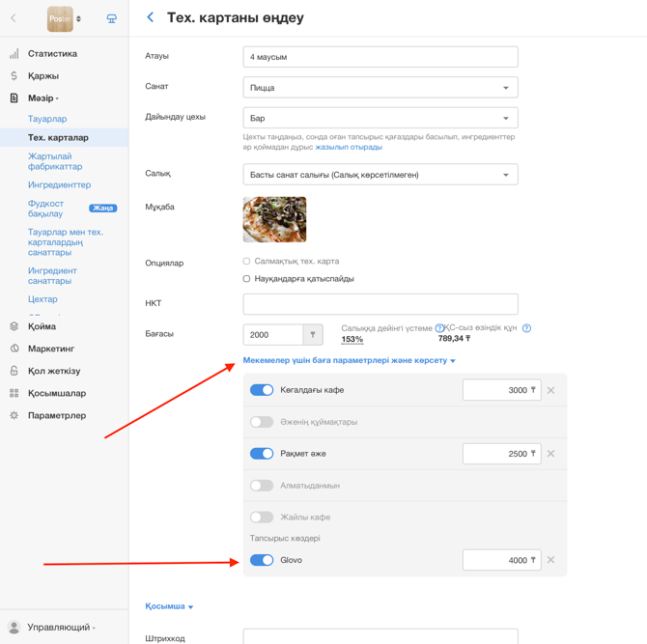Image resolution: width=647 pixels, height=644 pixels.
Task: Expand the Қосымша section
Action: (x=169, y=606)
